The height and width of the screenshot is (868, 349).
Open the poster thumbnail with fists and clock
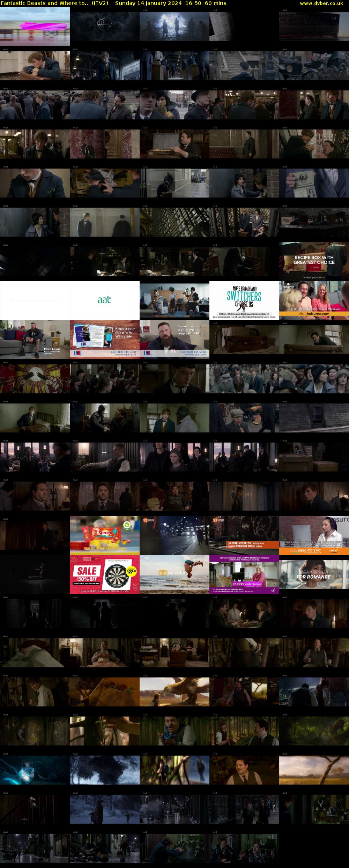coord(35,379)
